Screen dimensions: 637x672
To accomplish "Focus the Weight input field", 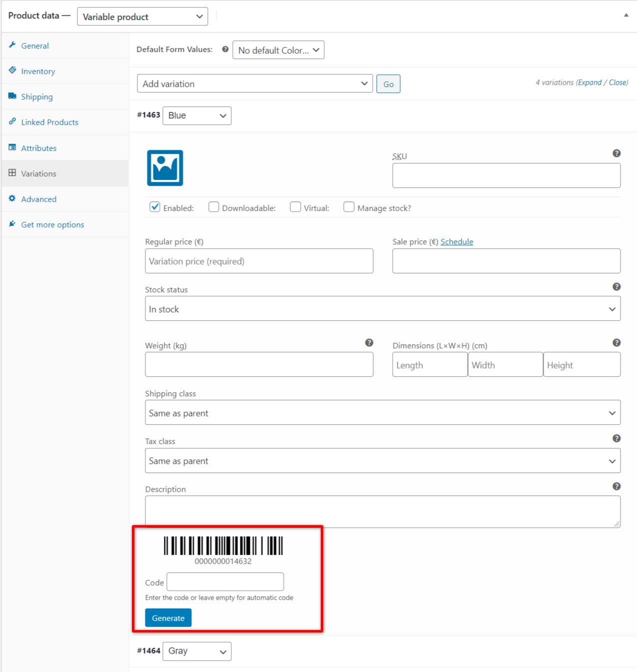I will [259, 365].
